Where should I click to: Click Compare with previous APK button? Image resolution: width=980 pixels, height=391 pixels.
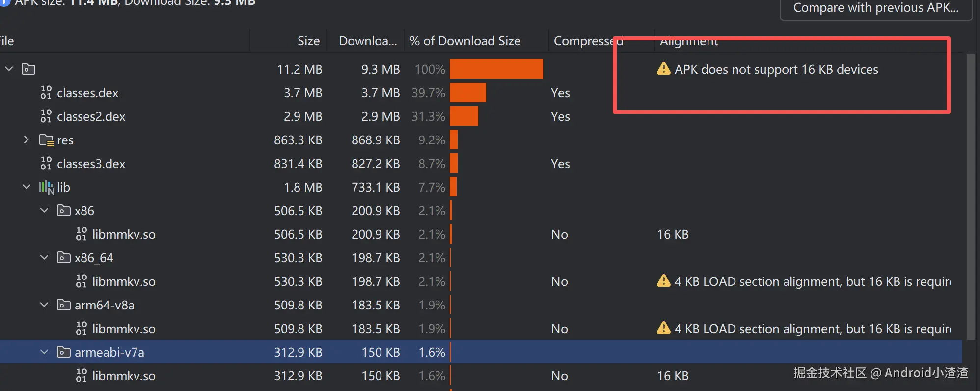[875, 8]
